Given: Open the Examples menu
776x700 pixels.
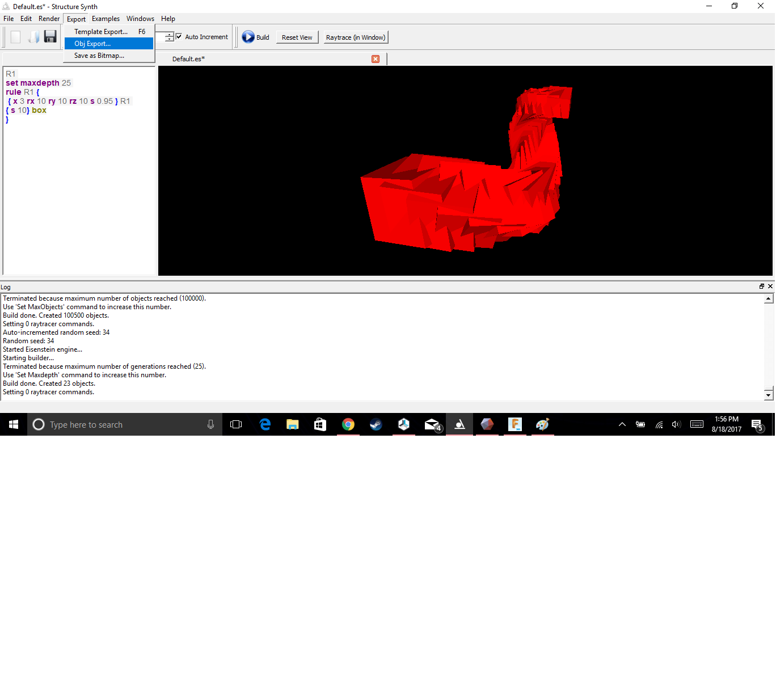Looking at the screenshot, I should (106, 19).
